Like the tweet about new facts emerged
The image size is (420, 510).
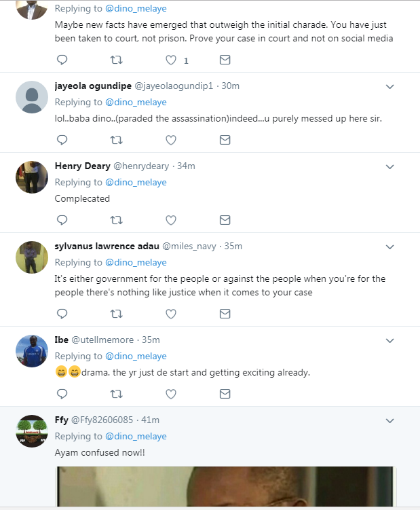(171, 60)
